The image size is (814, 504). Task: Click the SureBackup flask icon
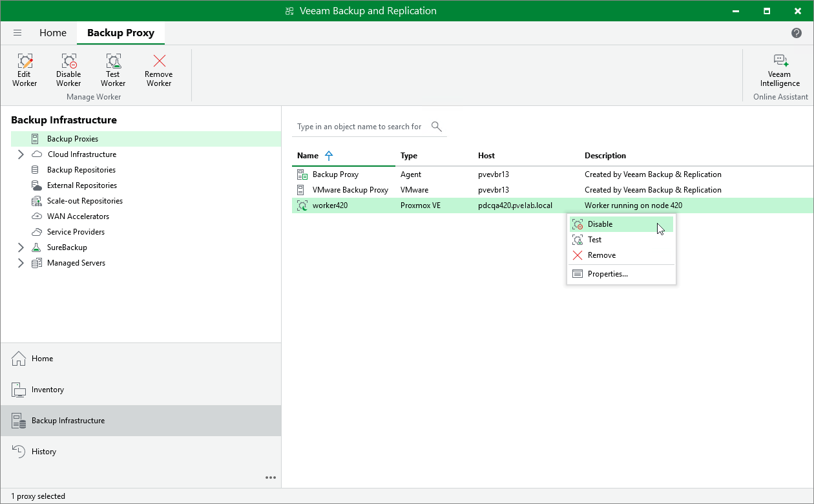(37, 247)
